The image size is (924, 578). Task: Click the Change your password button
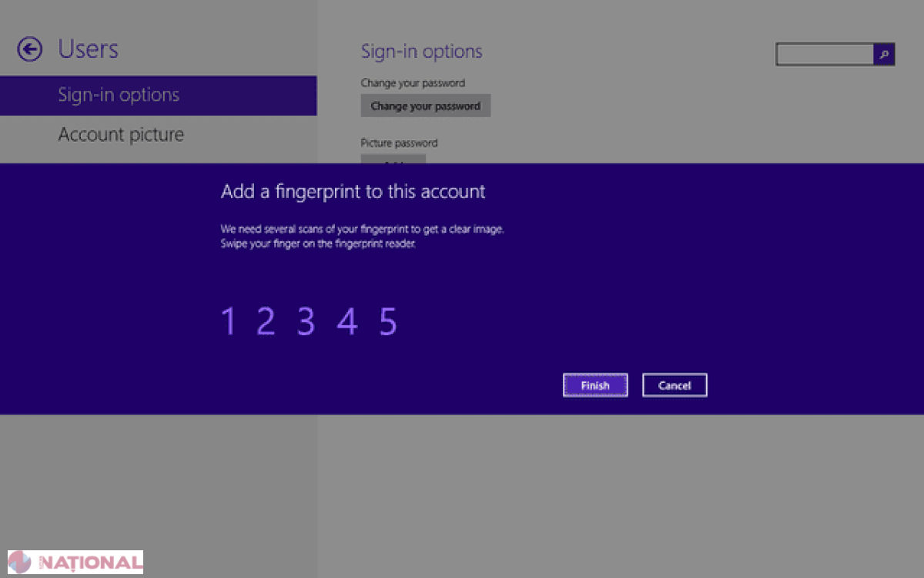[425, 106]
